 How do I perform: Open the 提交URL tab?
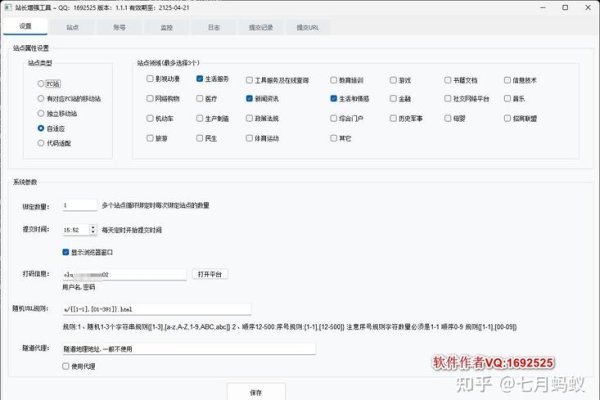308,28
